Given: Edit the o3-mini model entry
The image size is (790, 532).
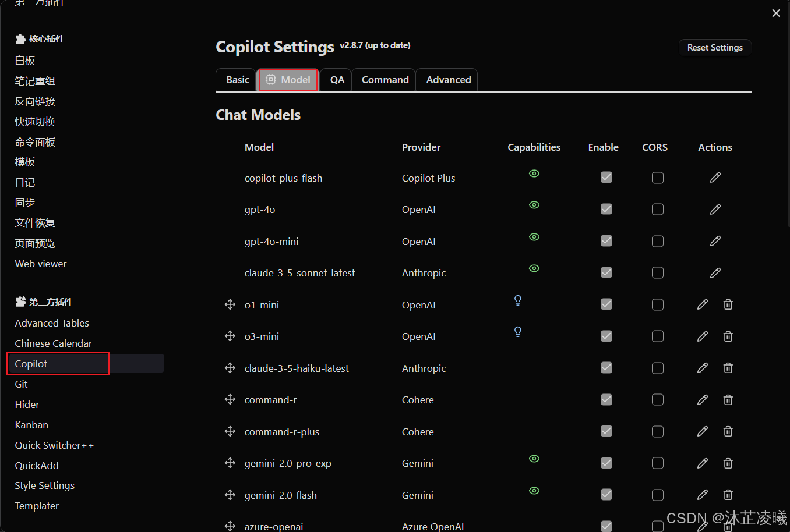Looking at the screenshot, I should point(703,336).
